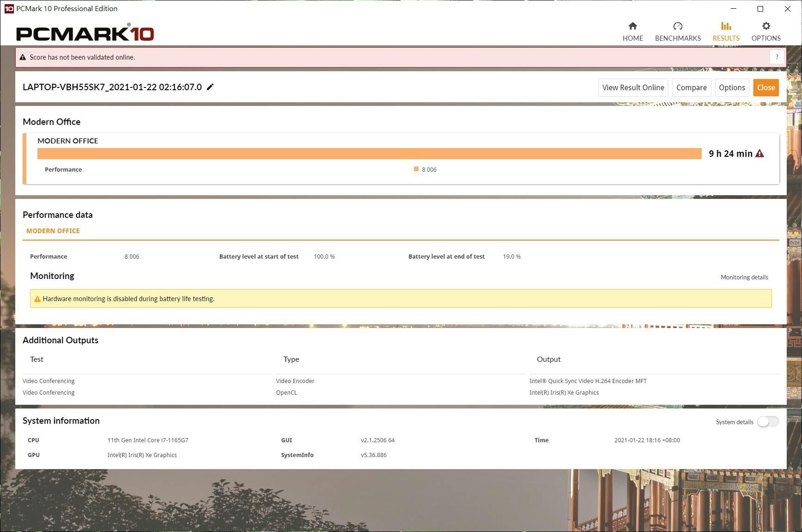Click the Test column header
Screen dimensions: 802x532
(x=37, y=359)
